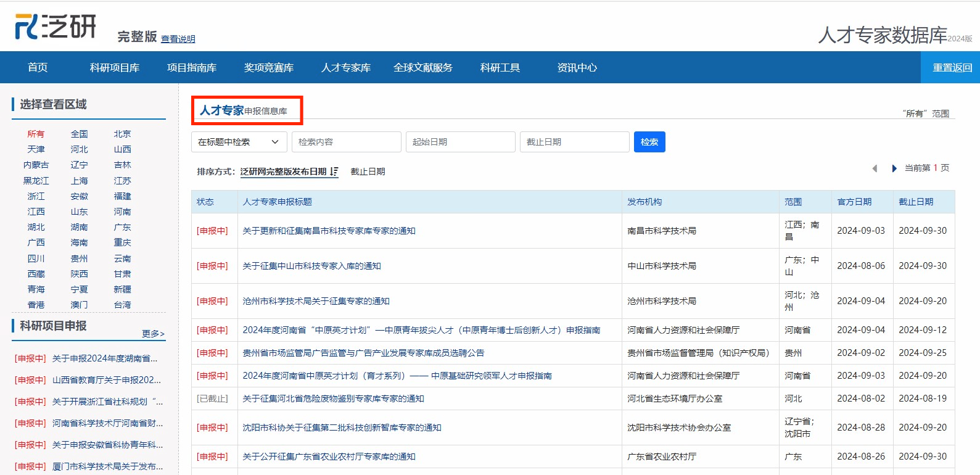
Task: Open 关于公开征集广东省农业农村厅专家库的通知
Action: tap(329, 456)
